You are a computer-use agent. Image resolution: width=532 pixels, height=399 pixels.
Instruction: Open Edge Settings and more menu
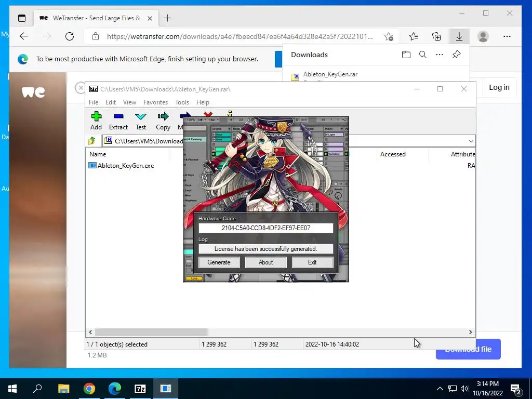[507, 36]
